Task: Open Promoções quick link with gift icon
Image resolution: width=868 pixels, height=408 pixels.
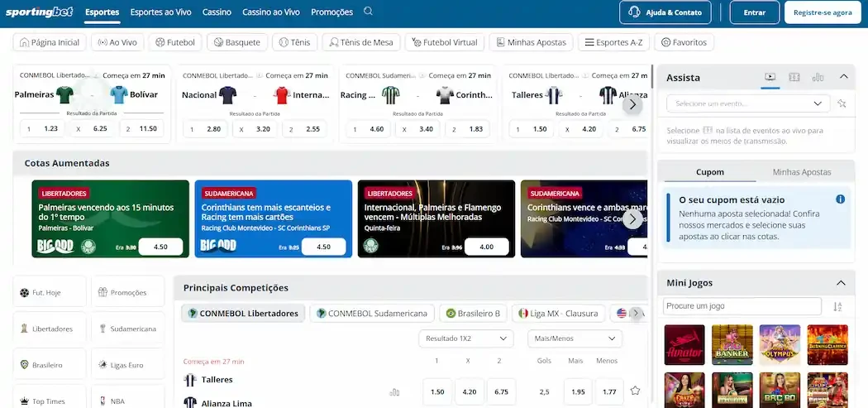Action: (128, 291)
